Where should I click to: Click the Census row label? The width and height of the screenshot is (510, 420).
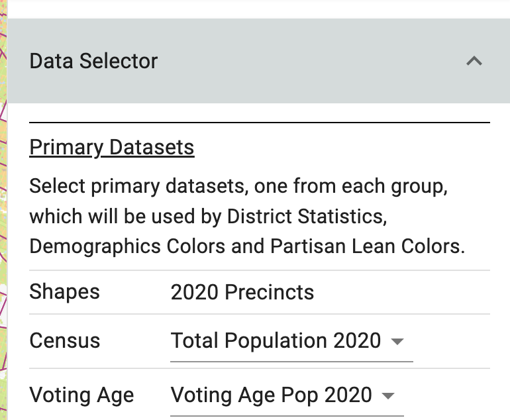pos(65,341)
